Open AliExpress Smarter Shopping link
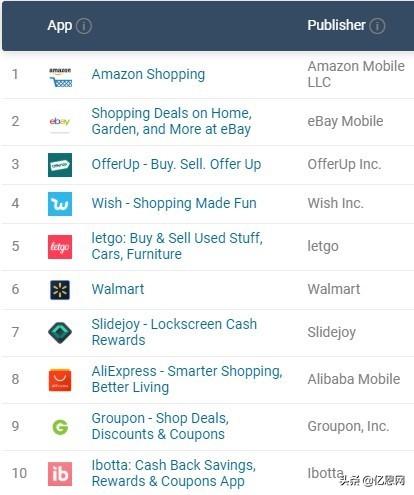414x495 pixels. click(187, 379)
